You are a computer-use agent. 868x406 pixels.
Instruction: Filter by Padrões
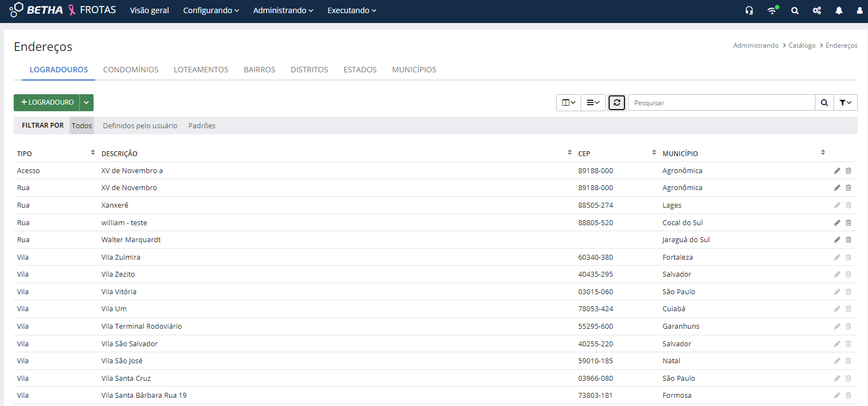(x=202, y=125)
